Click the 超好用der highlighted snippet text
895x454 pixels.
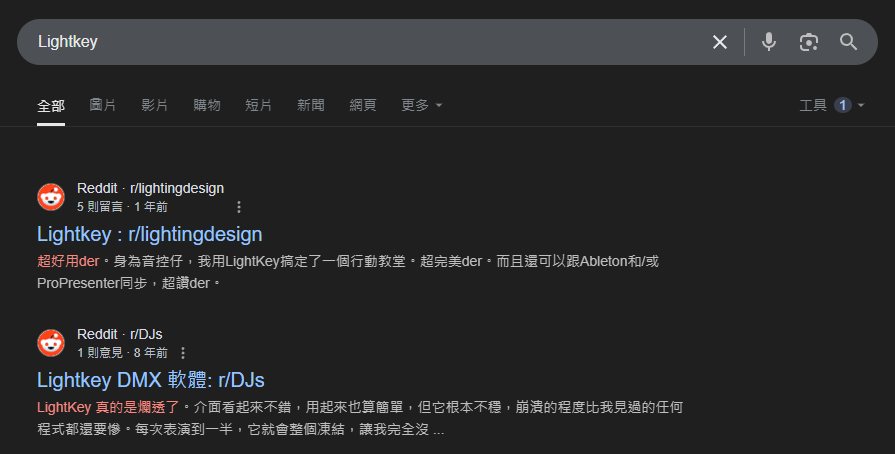click(x=68, y=262)
